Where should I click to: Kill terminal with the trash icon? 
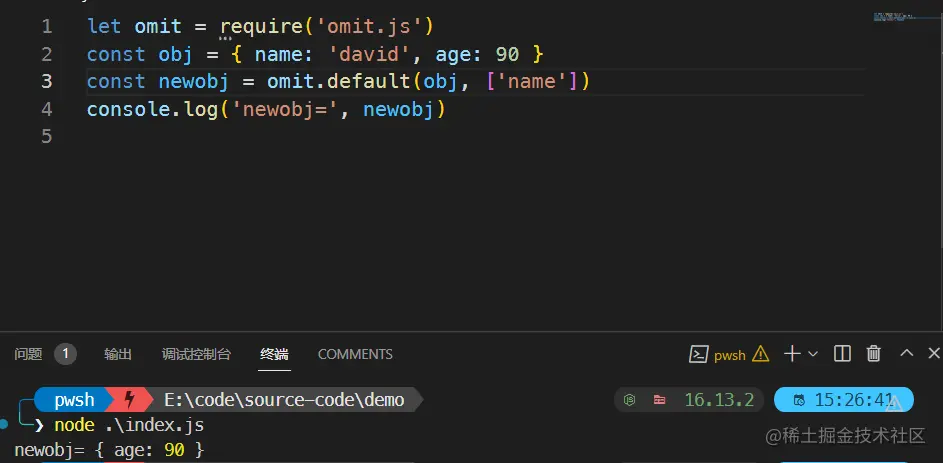[874, 354]
